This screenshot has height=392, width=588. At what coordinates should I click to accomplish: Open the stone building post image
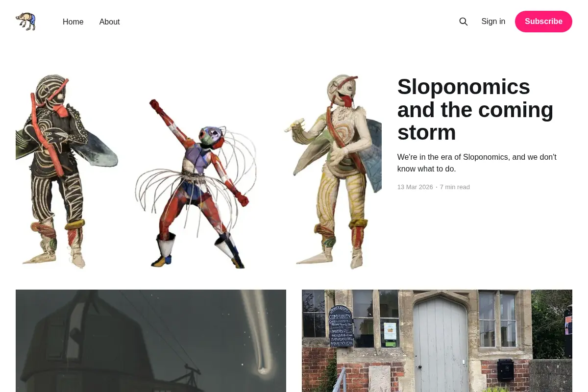pos(437,341)
